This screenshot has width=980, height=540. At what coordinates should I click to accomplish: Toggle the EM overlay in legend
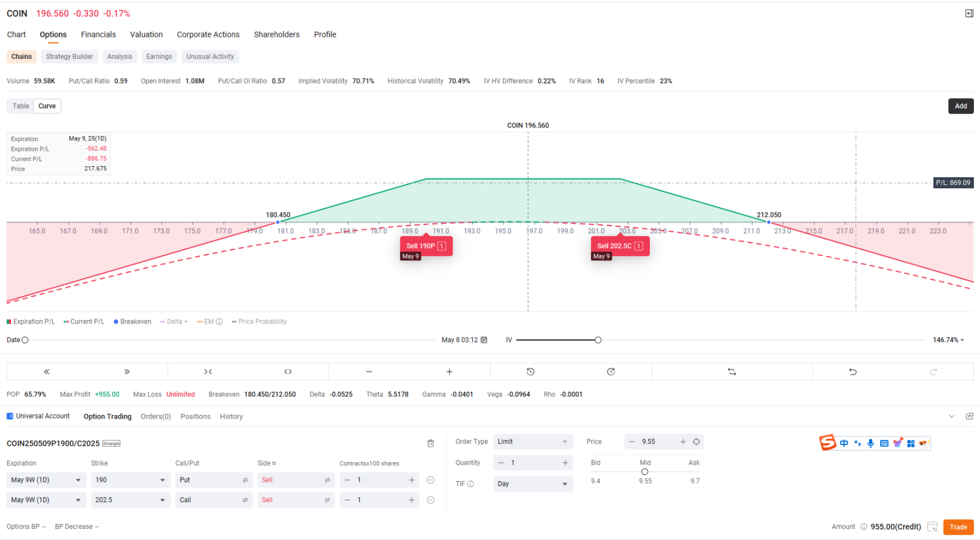[206, 321]
